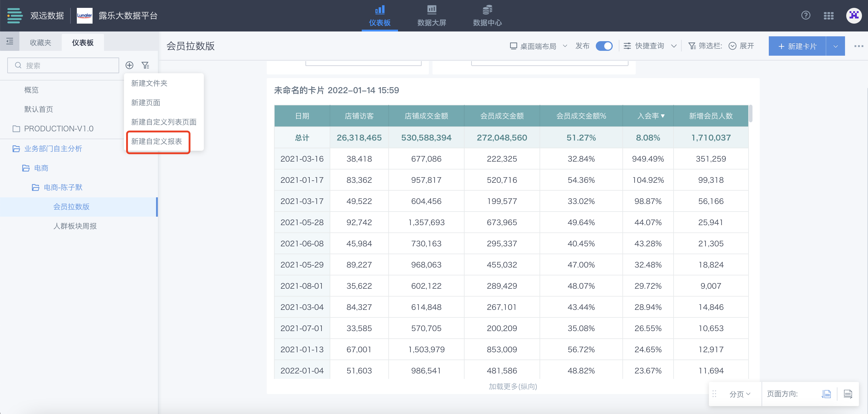The height and width of the screenshot is (414, 868).
Task: Click the 会员成交金额% column header
Action: click(x=581, y=116)
